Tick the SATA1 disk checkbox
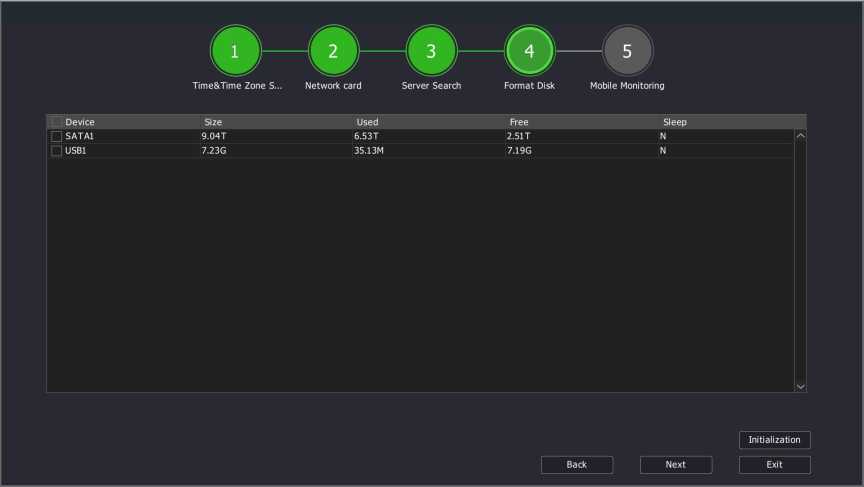 [x=56, y=136]
